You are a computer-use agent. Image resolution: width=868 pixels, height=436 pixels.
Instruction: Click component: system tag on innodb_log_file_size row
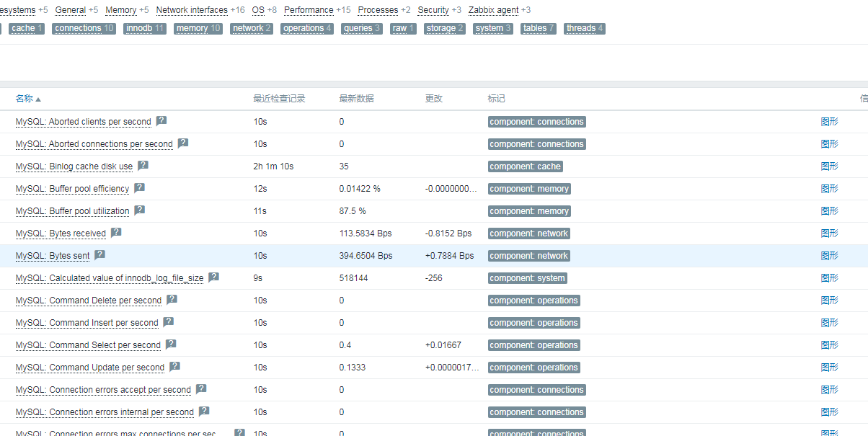528,278
